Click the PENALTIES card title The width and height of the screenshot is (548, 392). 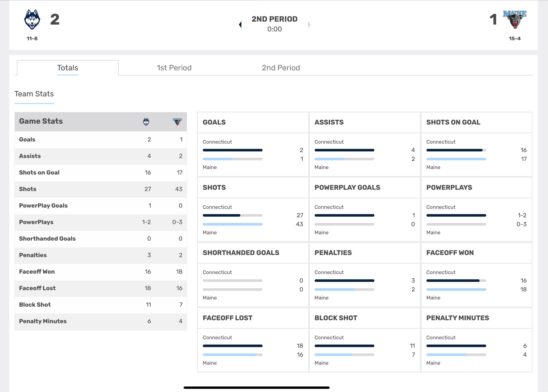pyautogui.click(x=333, y=253)
